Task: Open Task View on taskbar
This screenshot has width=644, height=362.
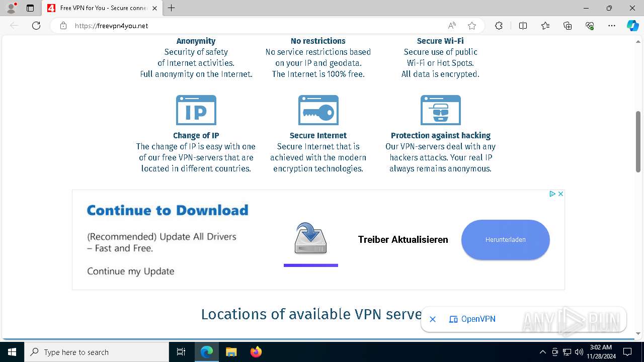Action: pos(181,352)
